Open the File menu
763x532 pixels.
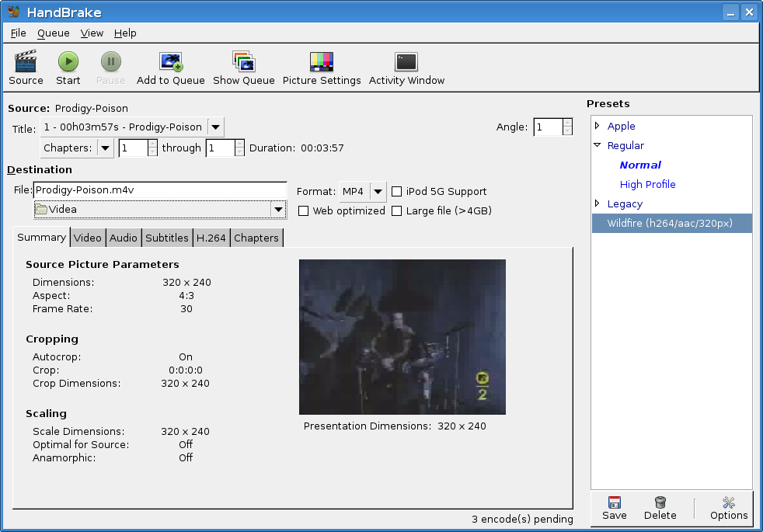(x=19, y=33)
